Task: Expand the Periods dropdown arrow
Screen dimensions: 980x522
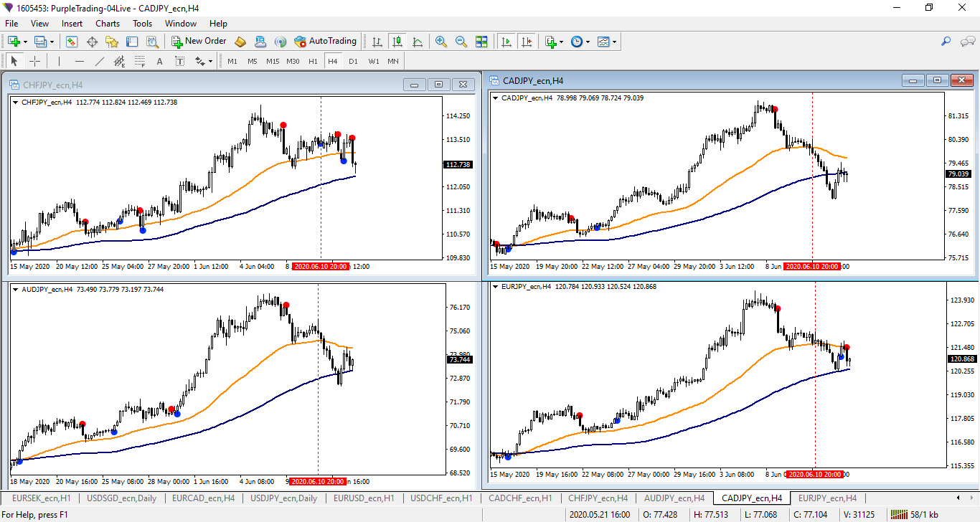Action: click(588, 42)
